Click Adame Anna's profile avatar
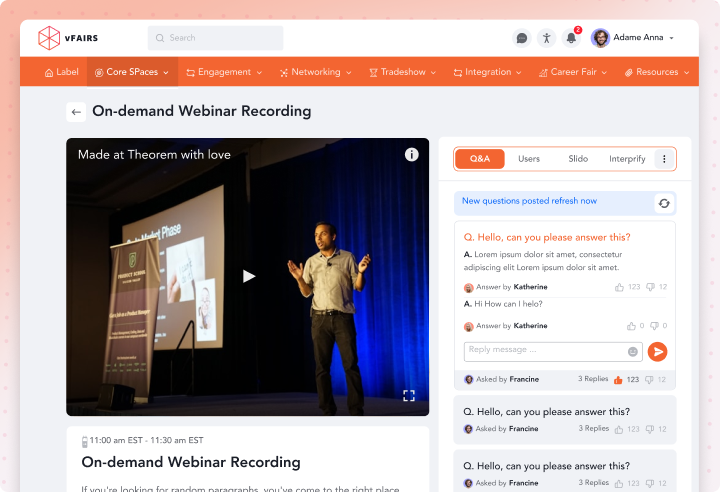The image size is (720, 492). 600,38
